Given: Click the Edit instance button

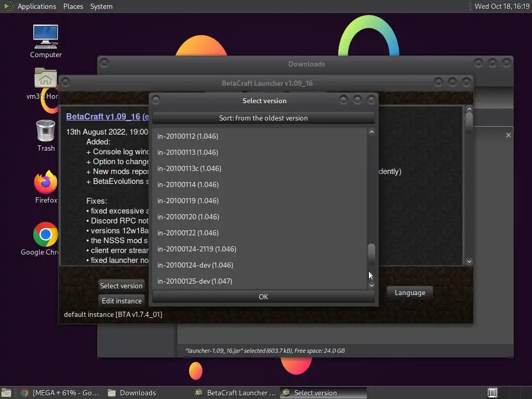Looking at the screenshot, I should [122, 301].
